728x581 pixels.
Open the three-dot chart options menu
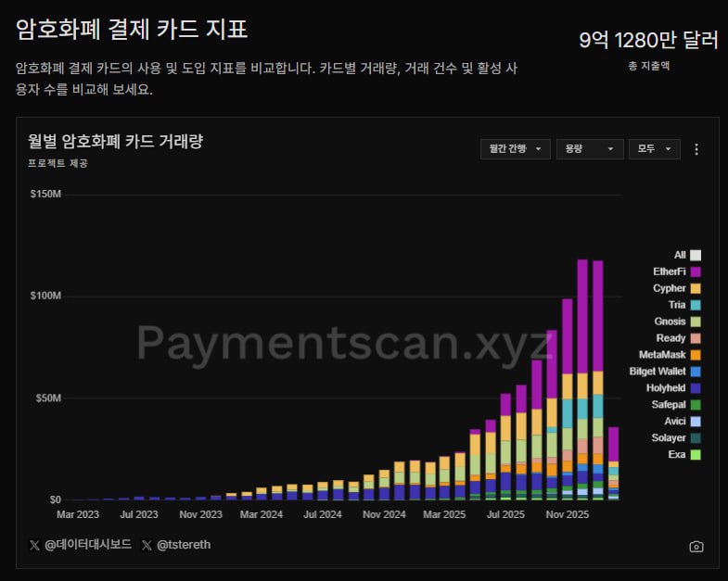(x=696, y=149)
